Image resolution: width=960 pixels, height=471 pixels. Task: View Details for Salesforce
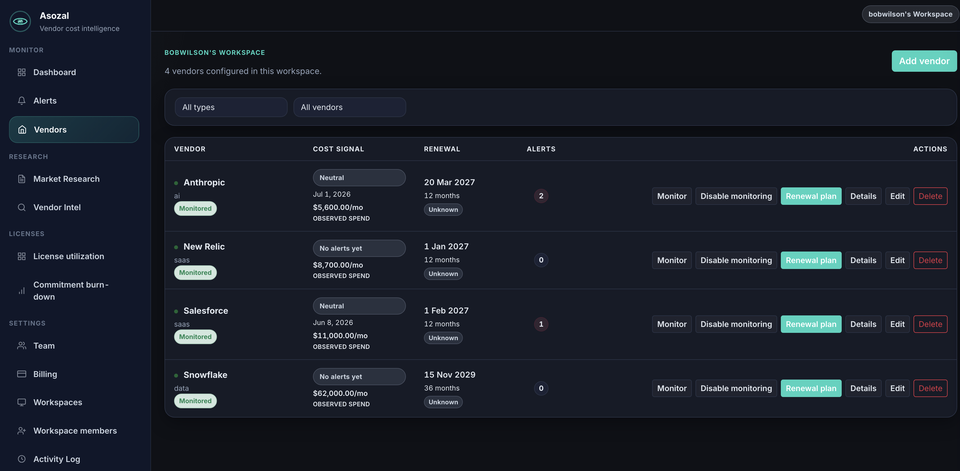(863, 324)
